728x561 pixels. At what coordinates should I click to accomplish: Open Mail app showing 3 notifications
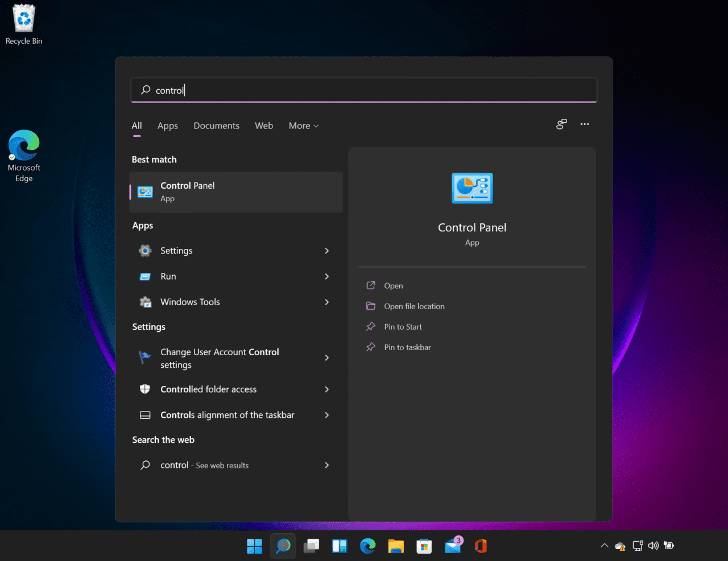[452, 546]
